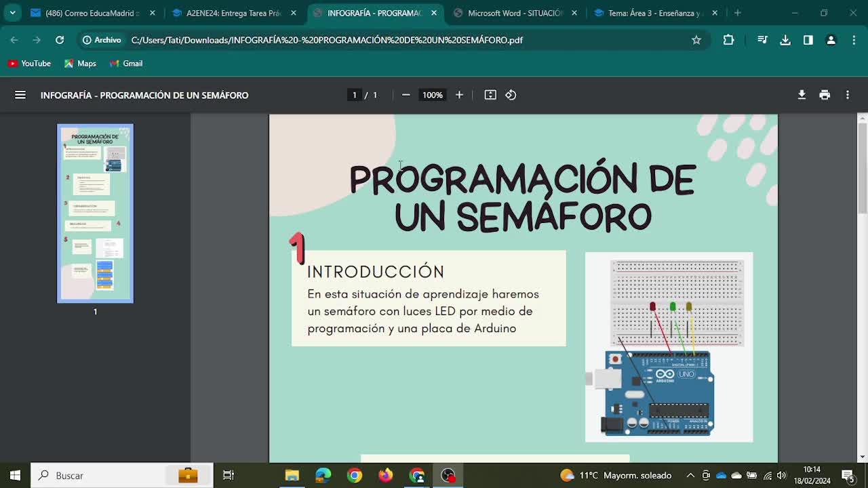Screen dimensions: 868x488
Task: Download the PDF file
Action: [802, 95]
